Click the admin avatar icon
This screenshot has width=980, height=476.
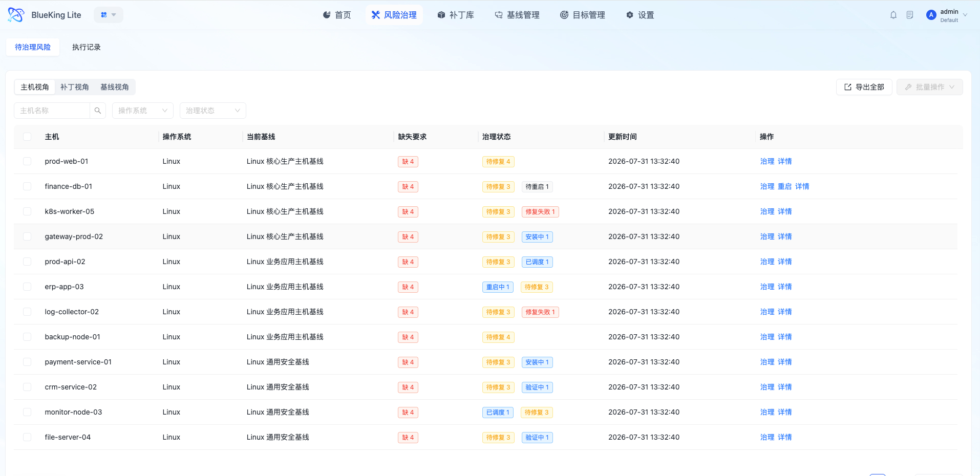coord(931,15)
